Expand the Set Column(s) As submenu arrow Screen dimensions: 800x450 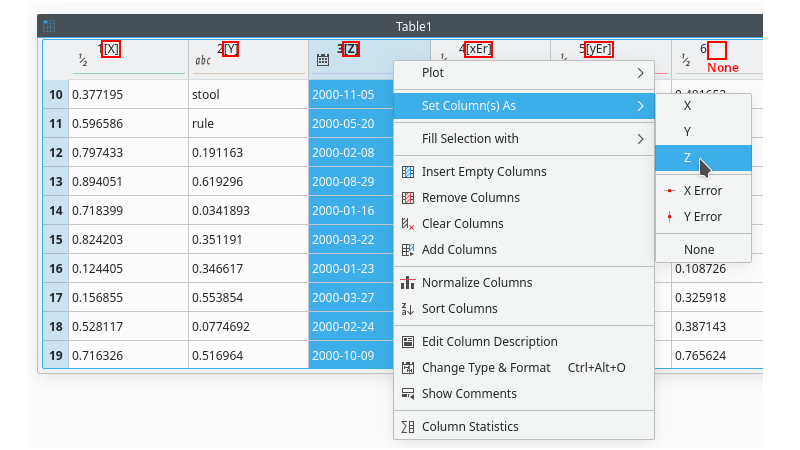tap(640, 106)
